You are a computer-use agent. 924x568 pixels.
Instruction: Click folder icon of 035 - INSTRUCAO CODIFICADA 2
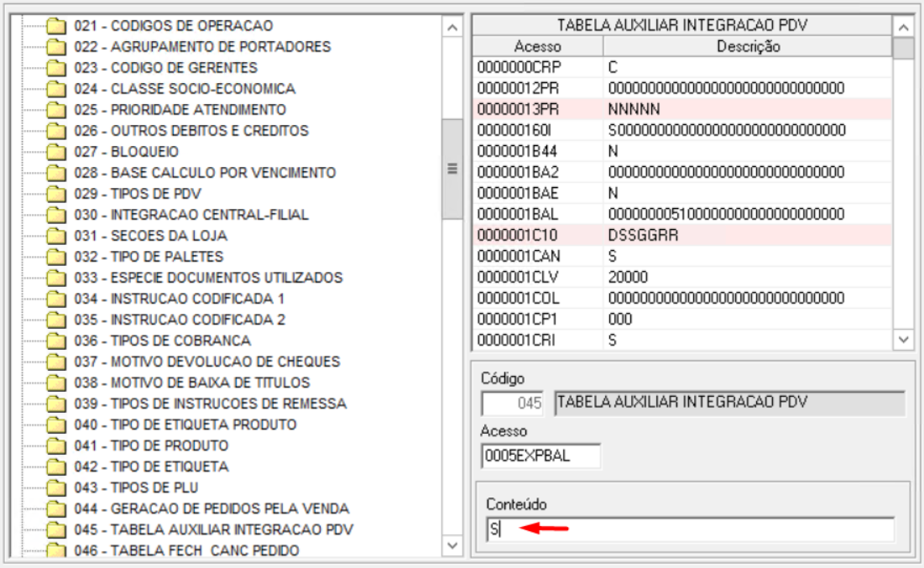pyautogui.click(x=56, y=320)
